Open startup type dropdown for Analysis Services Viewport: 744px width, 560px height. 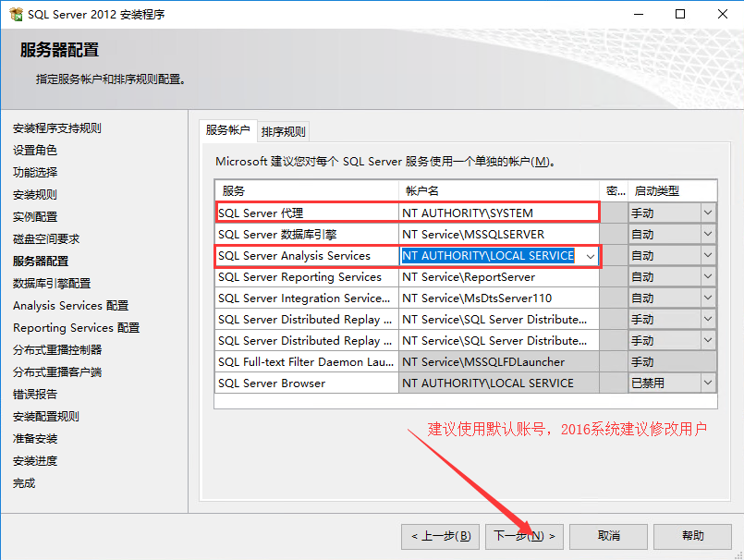click(707, 255)
